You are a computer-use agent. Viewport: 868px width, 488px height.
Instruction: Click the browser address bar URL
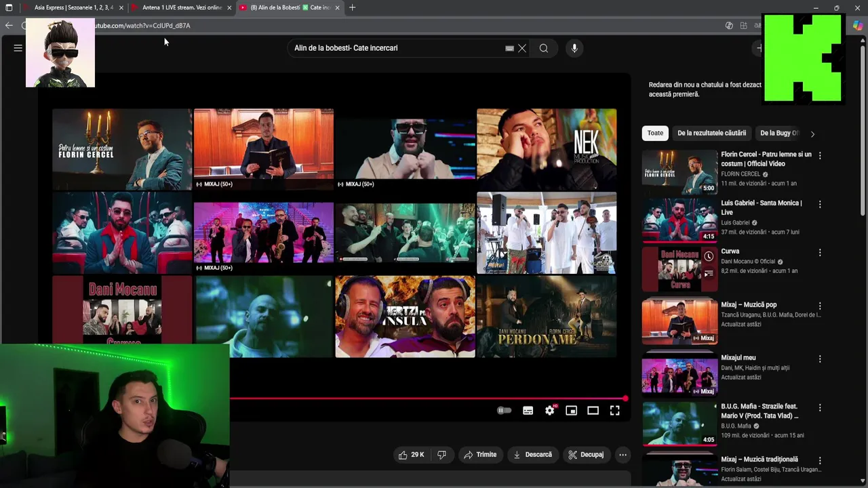point(142,26)
